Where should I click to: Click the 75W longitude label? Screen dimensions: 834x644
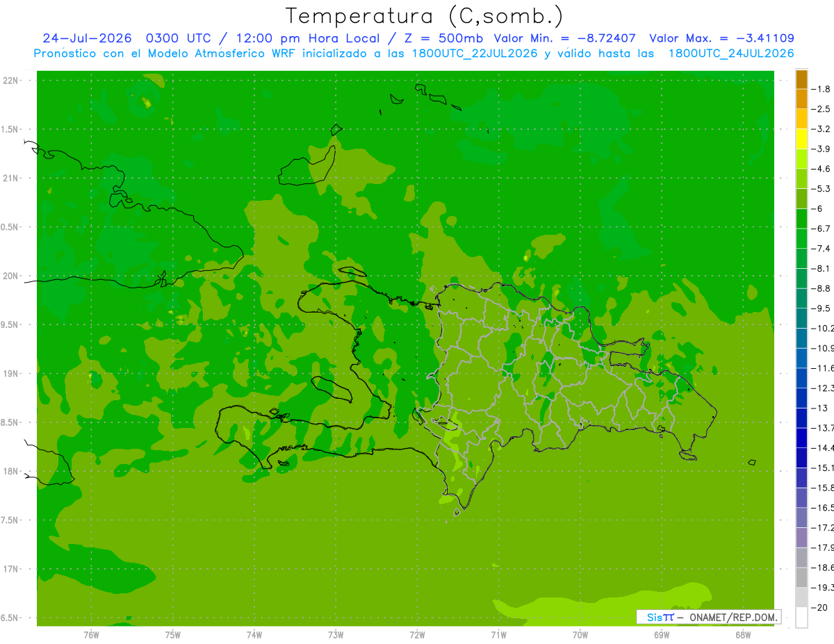[x=173, y=635]
